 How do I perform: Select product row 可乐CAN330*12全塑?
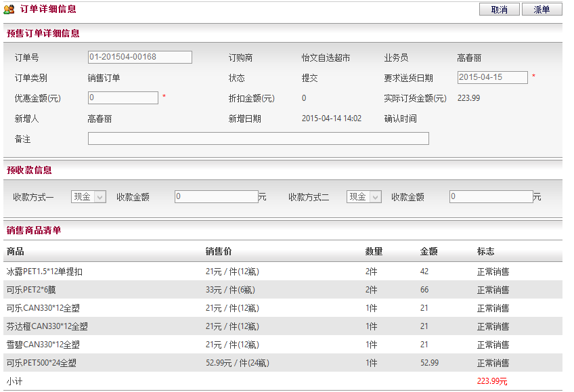pyautogui.click(x=283, y=308)
